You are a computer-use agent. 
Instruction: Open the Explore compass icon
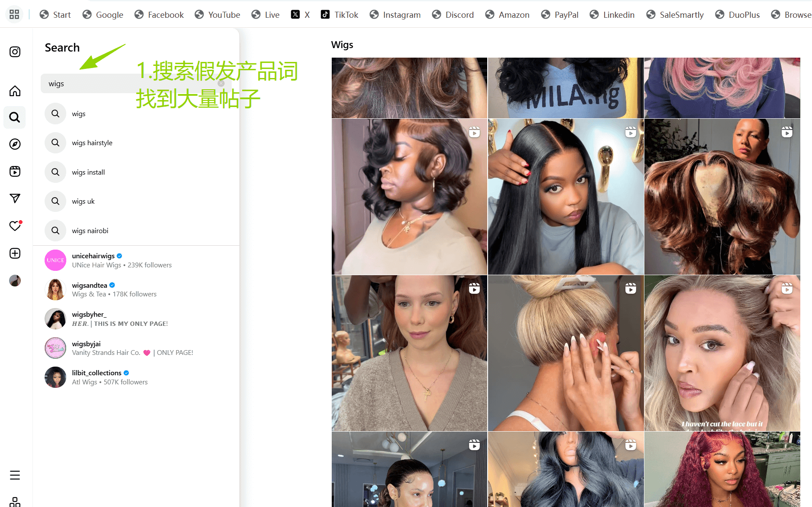(x=15, y=144)
